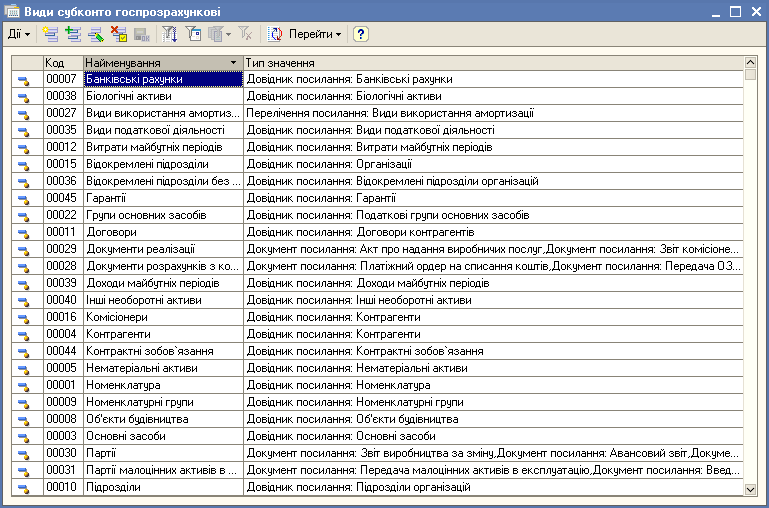The image size is (769, 508).
Task: Click the code cell 00016
Action: tap(63, 317)
